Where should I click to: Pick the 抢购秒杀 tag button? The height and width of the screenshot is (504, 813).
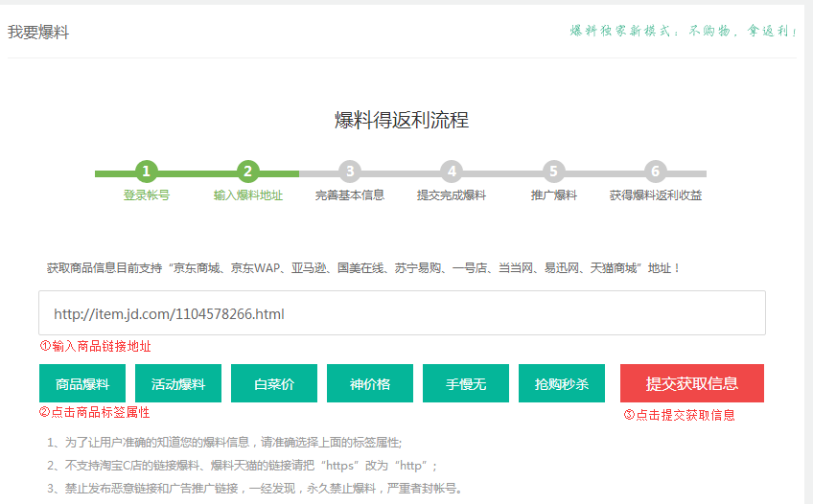(562, 383)
